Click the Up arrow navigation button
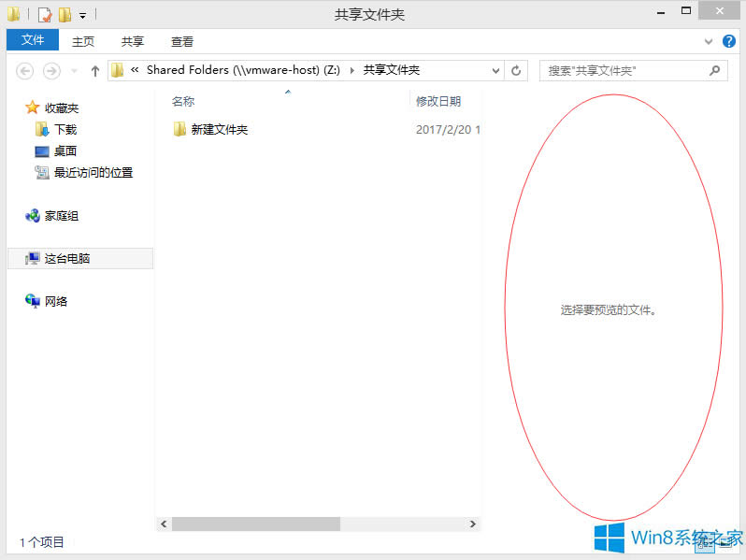This screenshot has width=746, height=560. [x=94, y=71]
